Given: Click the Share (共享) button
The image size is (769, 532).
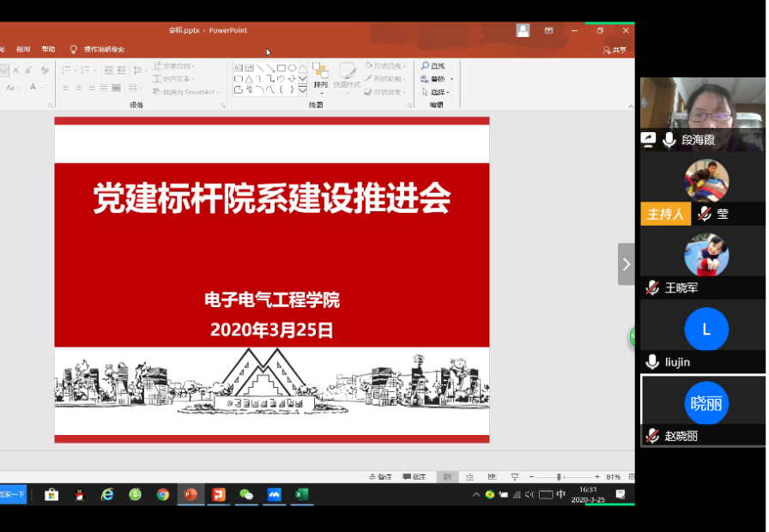Looking at the screenshot, I should point(615,50).
